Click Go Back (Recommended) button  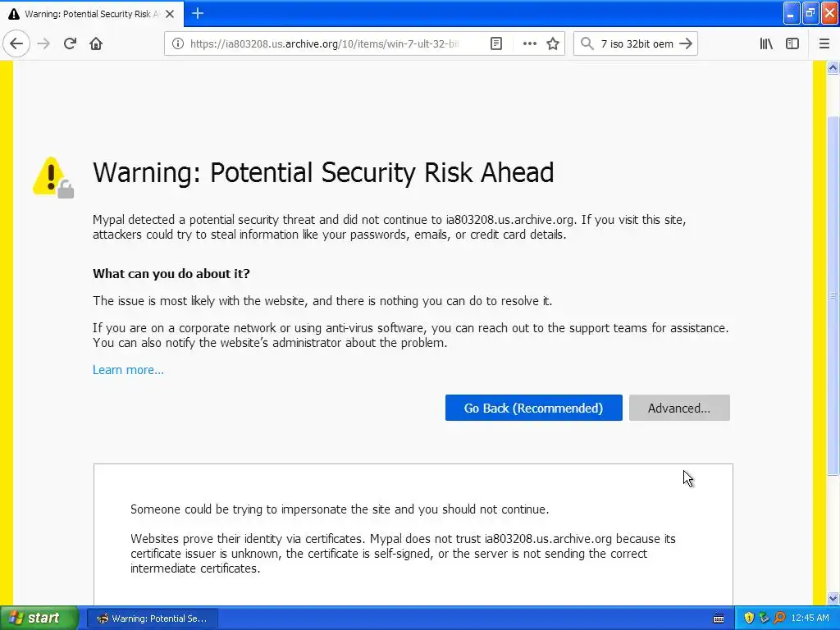click(x=533, y=408)
